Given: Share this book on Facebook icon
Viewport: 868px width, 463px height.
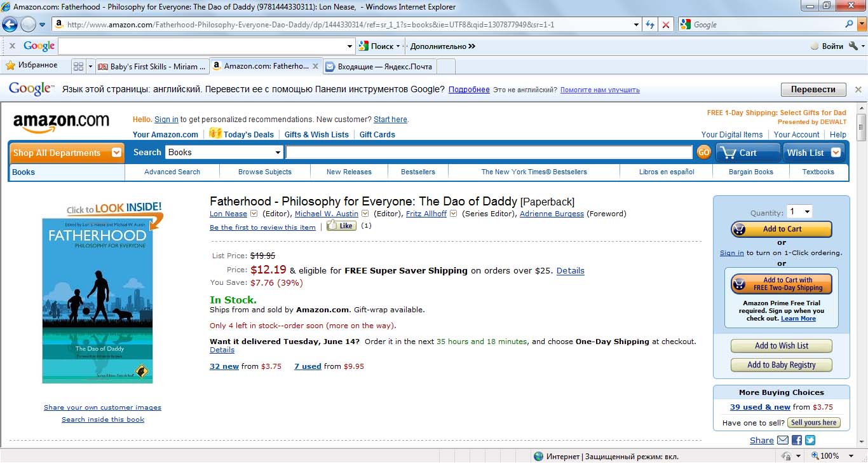Looking at the screenshot, I should pyautogui.click(x=797, y=440).
